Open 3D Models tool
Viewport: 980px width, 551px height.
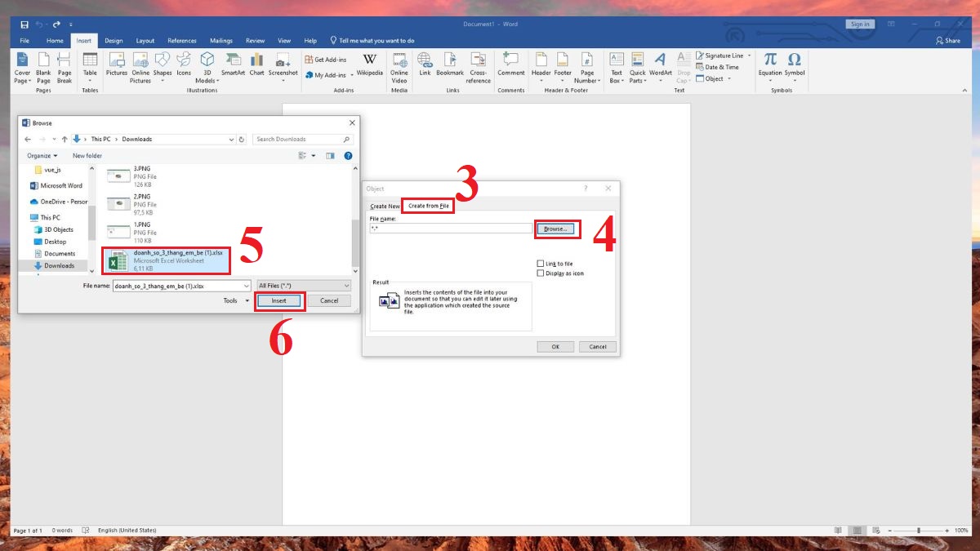[207, 68]
